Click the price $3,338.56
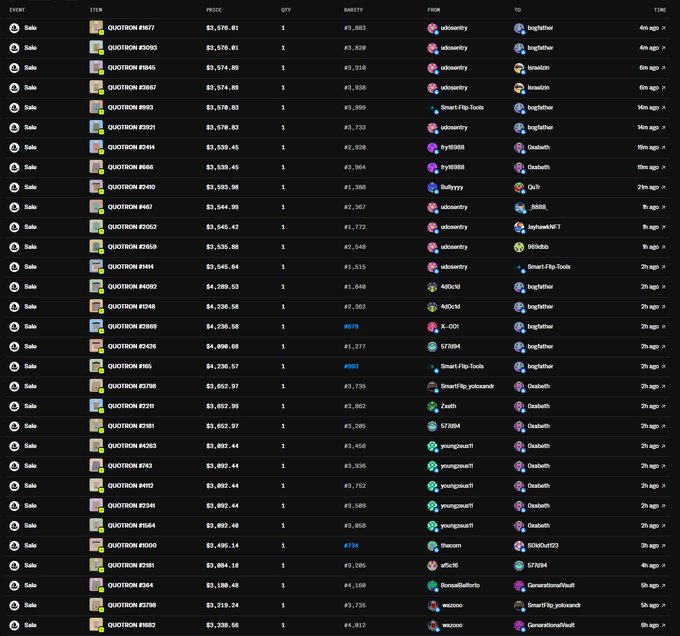 pos(222,626)
